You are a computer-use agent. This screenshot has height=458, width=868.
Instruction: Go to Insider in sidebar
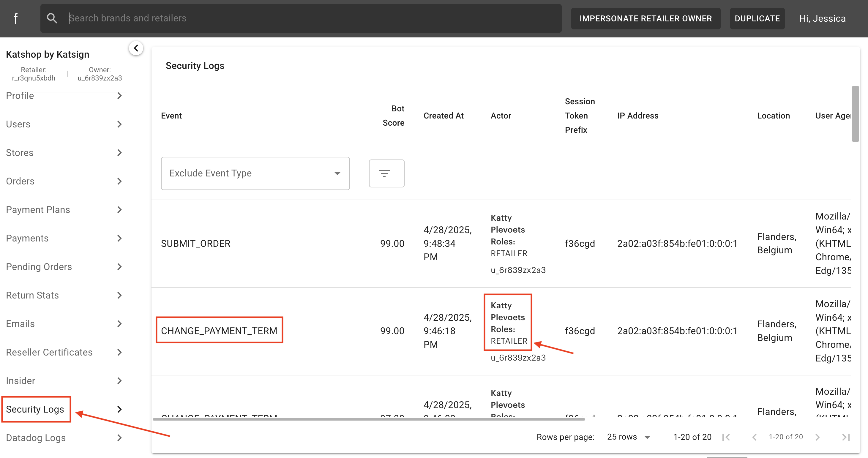tap(64, 381)
